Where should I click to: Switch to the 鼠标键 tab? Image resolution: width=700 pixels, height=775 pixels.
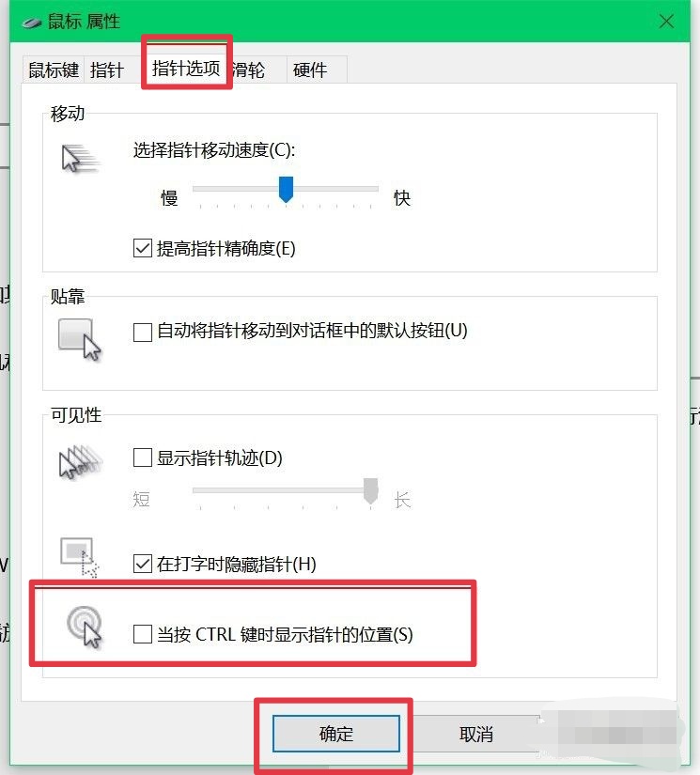click(54, 70)
